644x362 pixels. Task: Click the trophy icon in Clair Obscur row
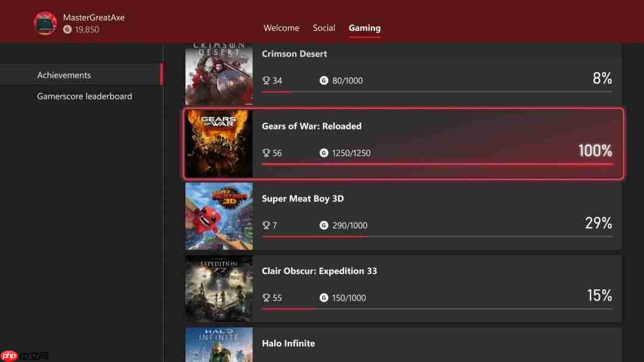click(x=266, y=298)
